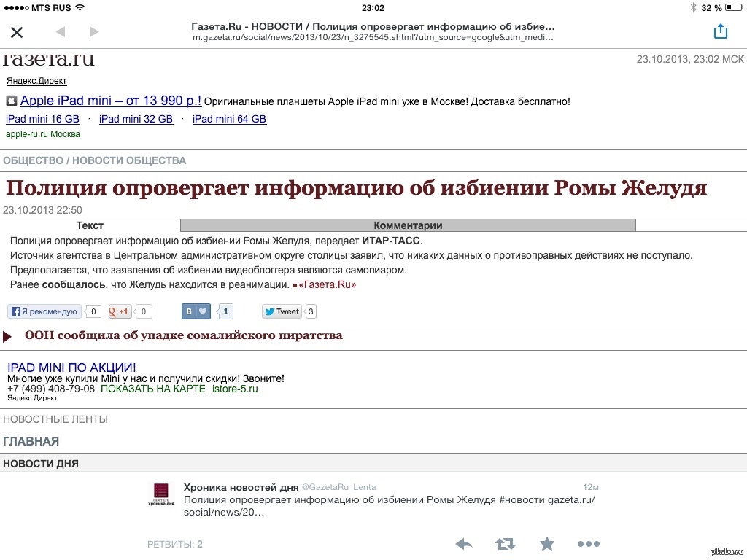Viewport: 747px width, 560px height.
Task: Click the Google +1 button
Action: [x=120, y=311]
